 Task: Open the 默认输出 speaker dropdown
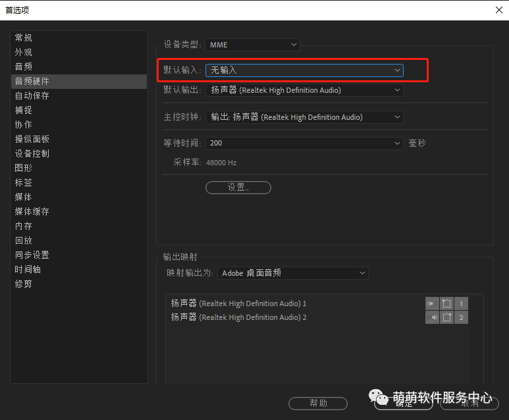point(304,90)
